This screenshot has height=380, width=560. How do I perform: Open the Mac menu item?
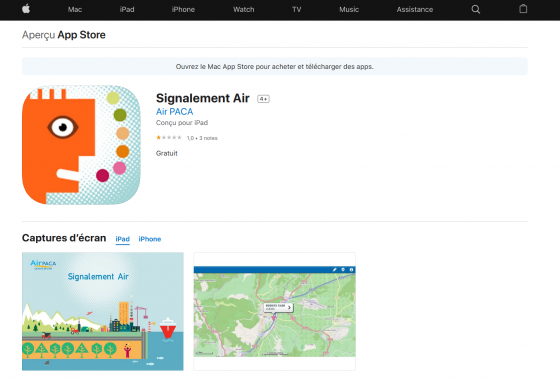pos(75,10)
